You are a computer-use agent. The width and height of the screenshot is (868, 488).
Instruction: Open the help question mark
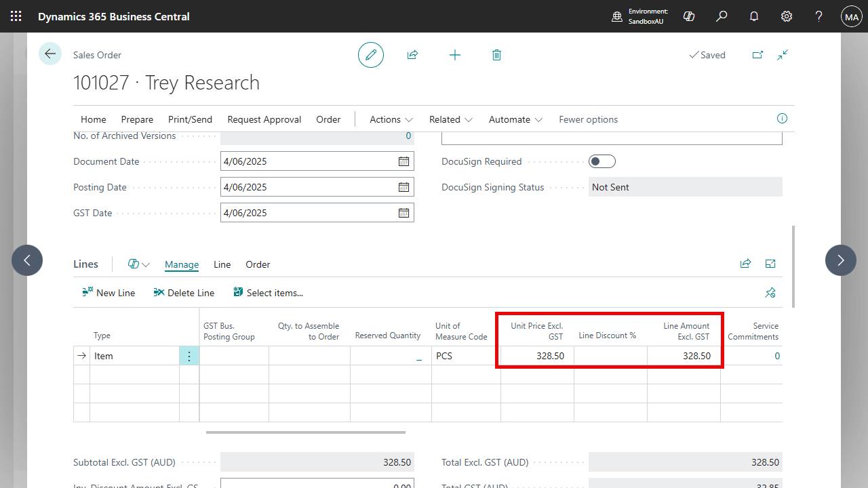(819, 16)
